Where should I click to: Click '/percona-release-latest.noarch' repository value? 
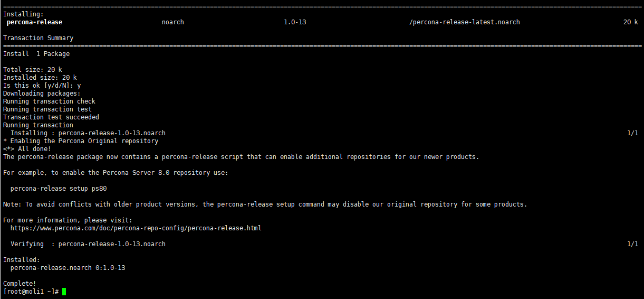pyautogui.click(x=465, y=22)
